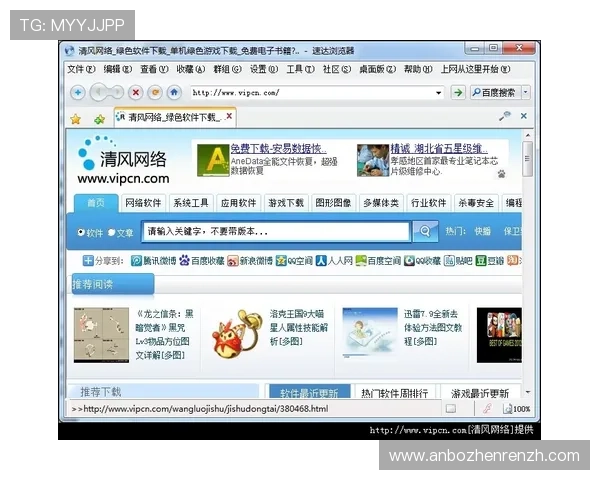Share to 百度收藏 paw icon
Viewport: 600px width, 480px height.
click(x=184, y=261)
